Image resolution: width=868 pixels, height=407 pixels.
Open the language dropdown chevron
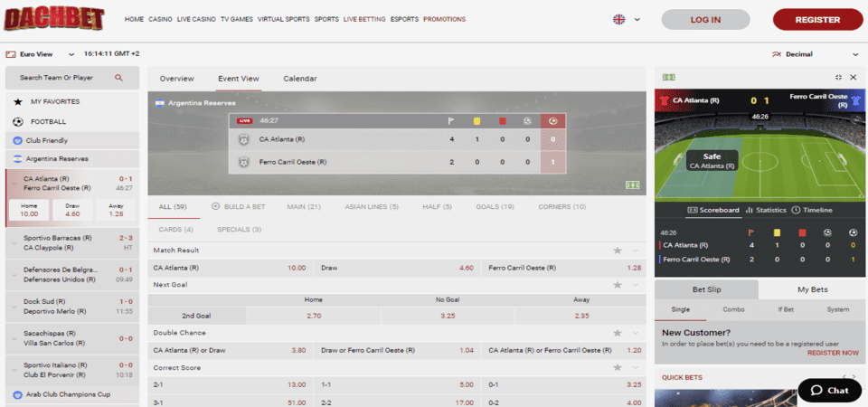[637, 19]
